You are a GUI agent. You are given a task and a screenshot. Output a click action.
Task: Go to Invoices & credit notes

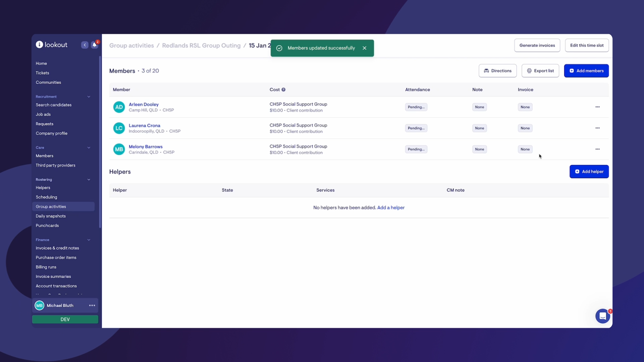click(x=57, y=248)
